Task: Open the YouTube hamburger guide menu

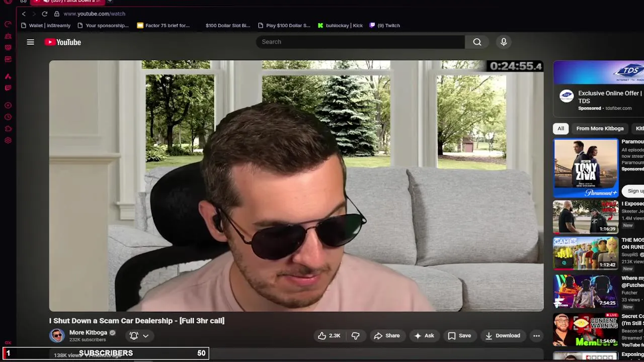Action: [x=30, y=42]
